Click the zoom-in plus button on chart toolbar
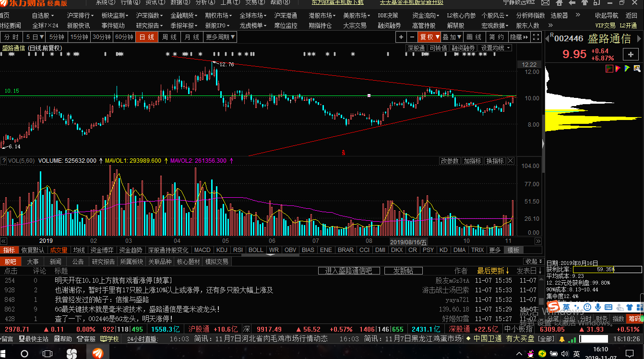 [401, 37]
